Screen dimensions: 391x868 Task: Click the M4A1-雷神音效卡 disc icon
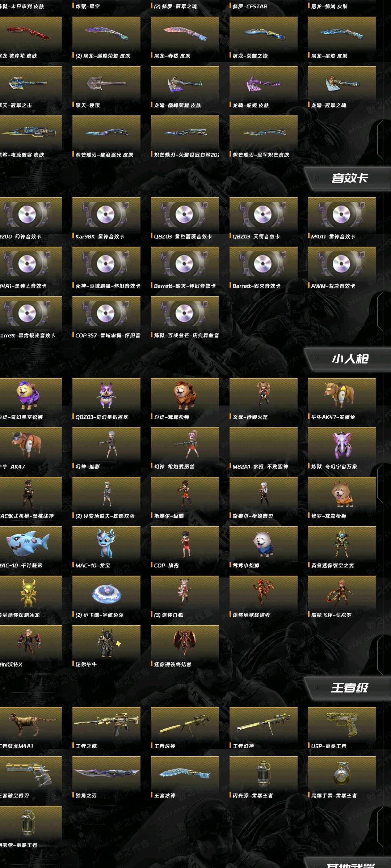click(x=342, y=215)
